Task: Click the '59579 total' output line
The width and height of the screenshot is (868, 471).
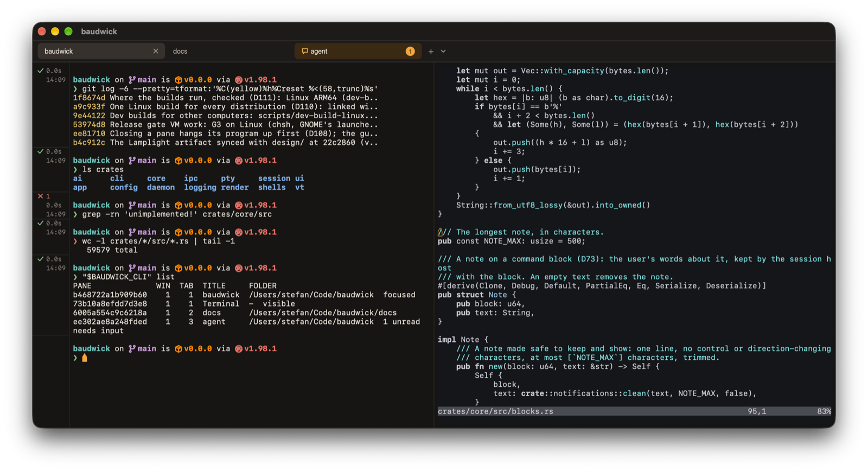Action: [112, 250]
